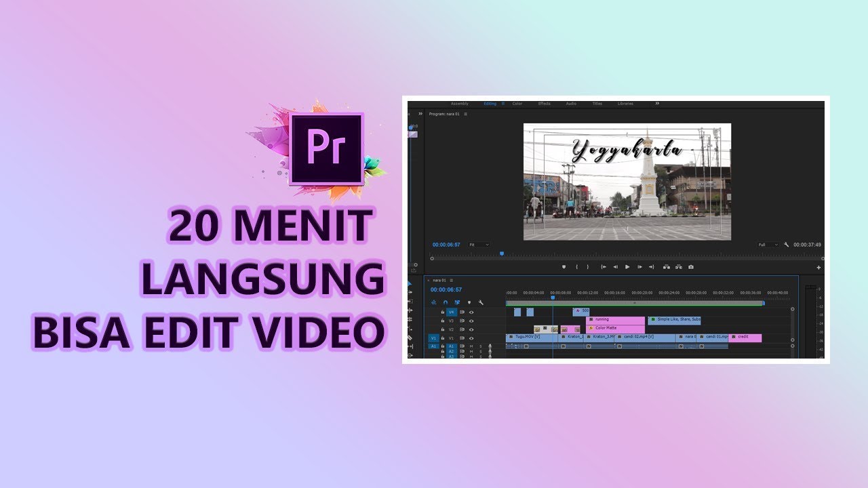Open the Program: nara 01 panel menu

(x=465, y=114)
